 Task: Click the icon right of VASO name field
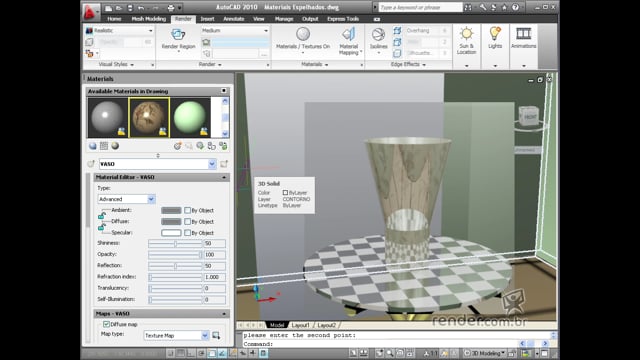[x=224, y=164]
